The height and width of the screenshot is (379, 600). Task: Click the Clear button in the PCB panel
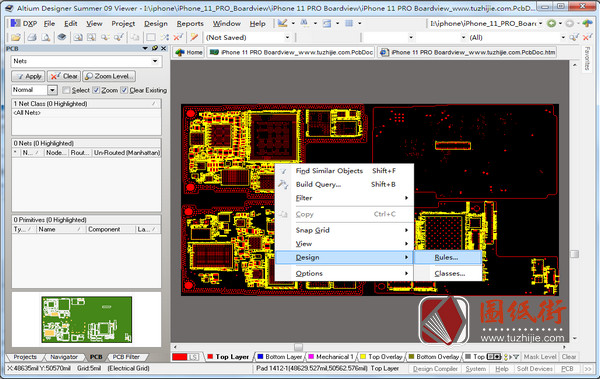64,76
